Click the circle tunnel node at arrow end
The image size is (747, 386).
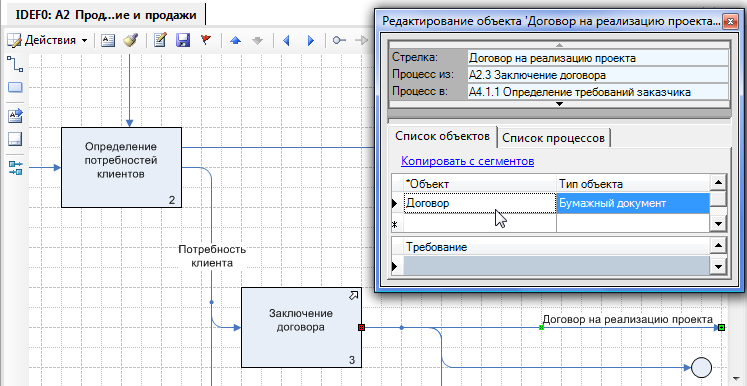pyautogui.click(x=701, y=367)
